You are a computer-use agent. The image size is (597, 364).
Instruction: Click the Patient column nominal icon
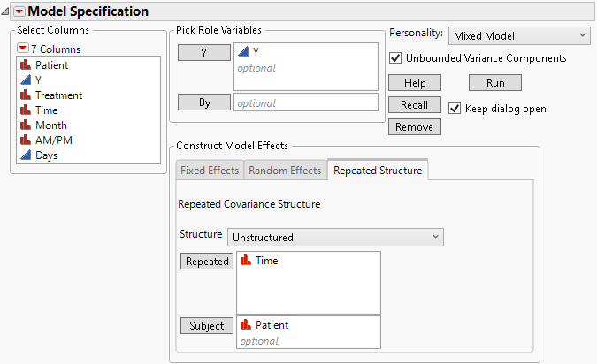(26, 65)
